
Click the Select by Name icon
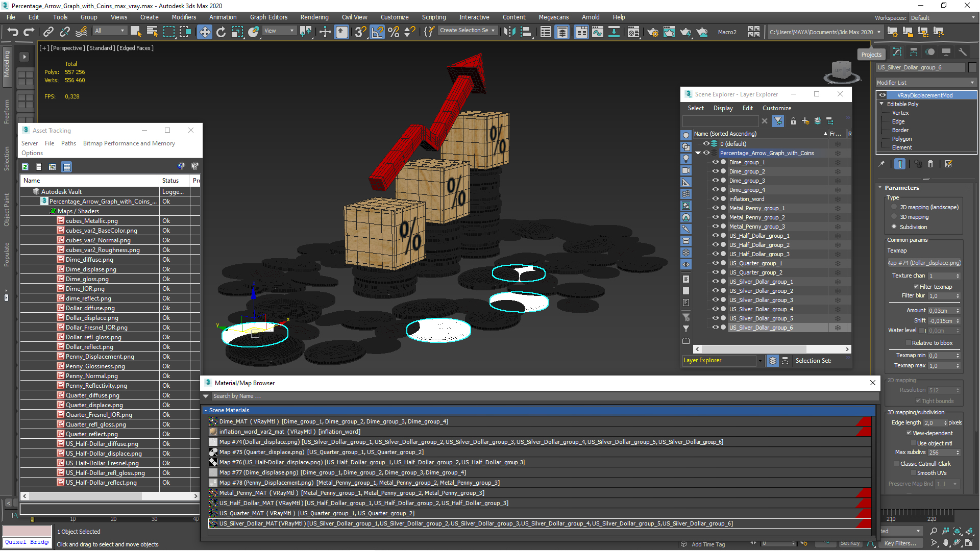coord(152,32)
